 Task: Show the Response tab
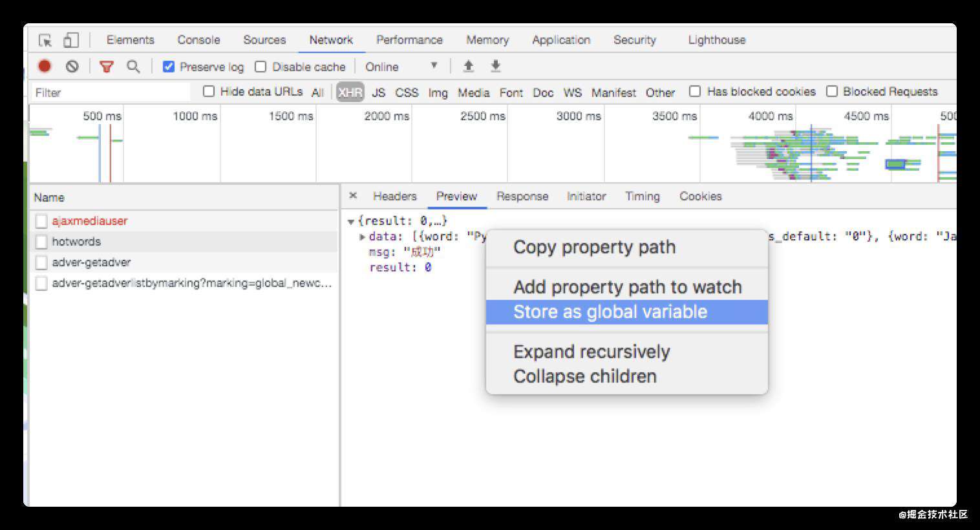(522, 196)
